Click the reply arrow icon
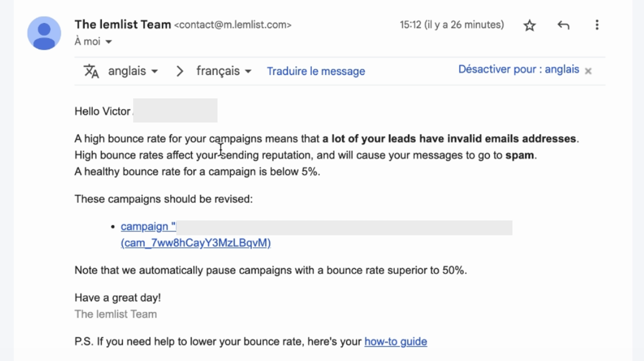Viewport: 644px width, 361px height. tap(563, 25)
